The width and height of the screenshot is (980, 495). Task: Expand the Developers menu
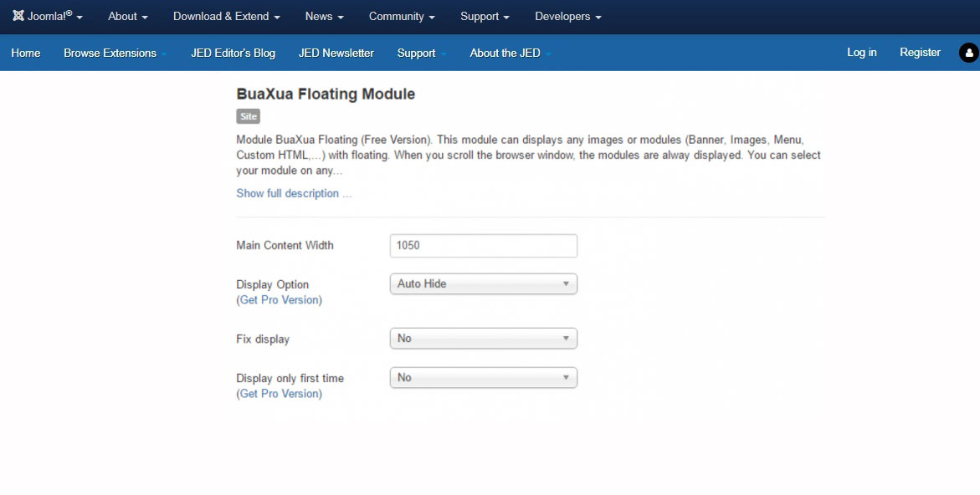tap(567, 17)
